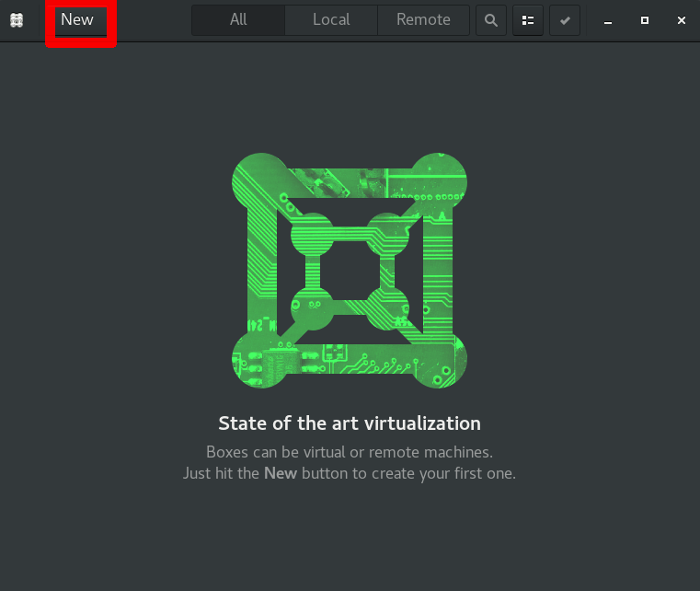Show All boxes tab
This screenshot has height=591, width=700.
point(238,20)
